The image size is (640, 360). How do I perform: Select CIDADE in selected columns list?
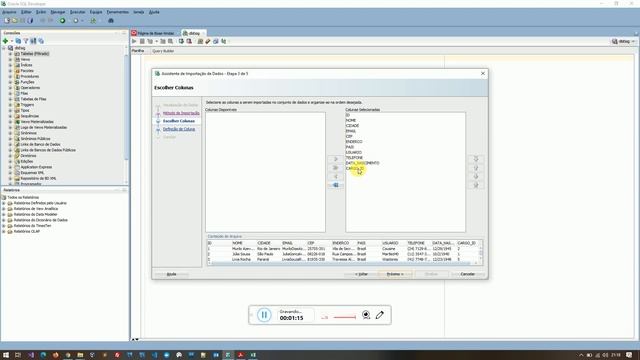pyautogui.click(x=352, y=126)
